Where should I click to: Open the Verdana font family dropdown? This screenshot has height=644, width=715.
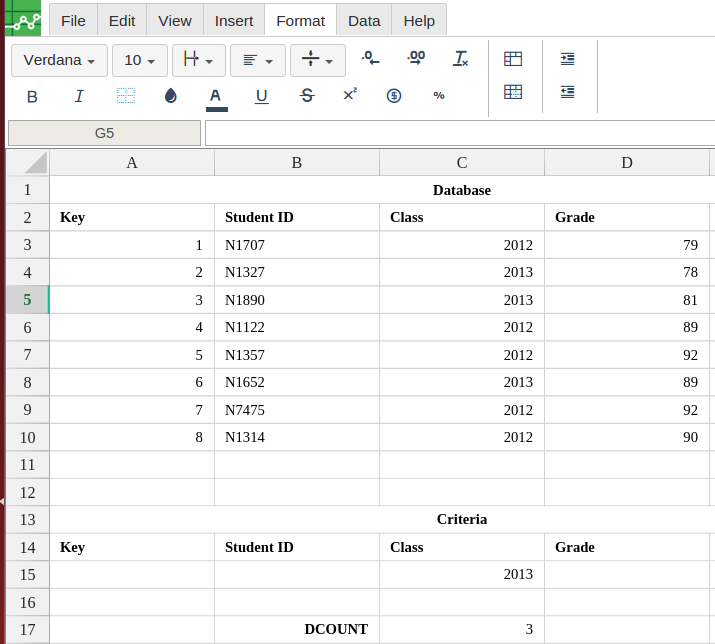(59, 61)
